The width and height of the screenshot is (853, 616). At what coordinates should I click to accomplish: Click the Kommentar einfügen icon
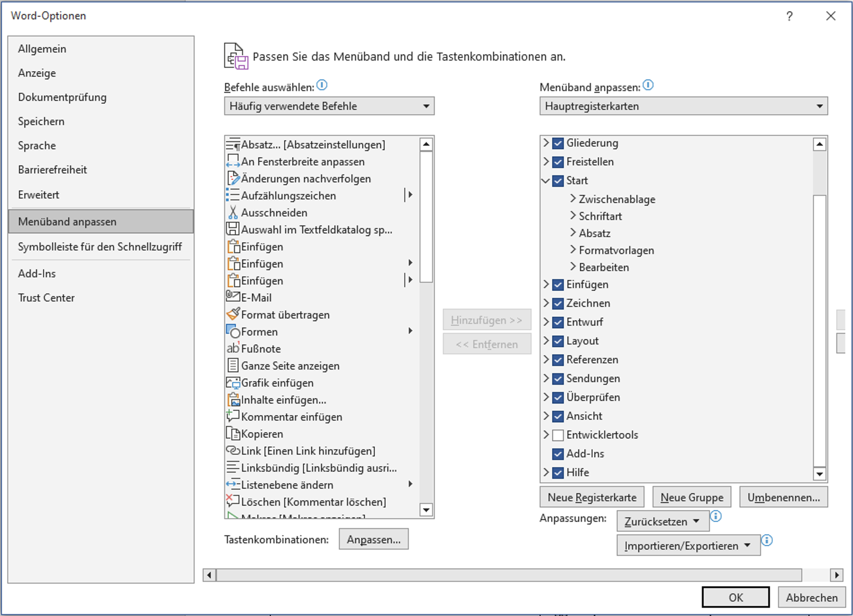(x=233, y=416)
